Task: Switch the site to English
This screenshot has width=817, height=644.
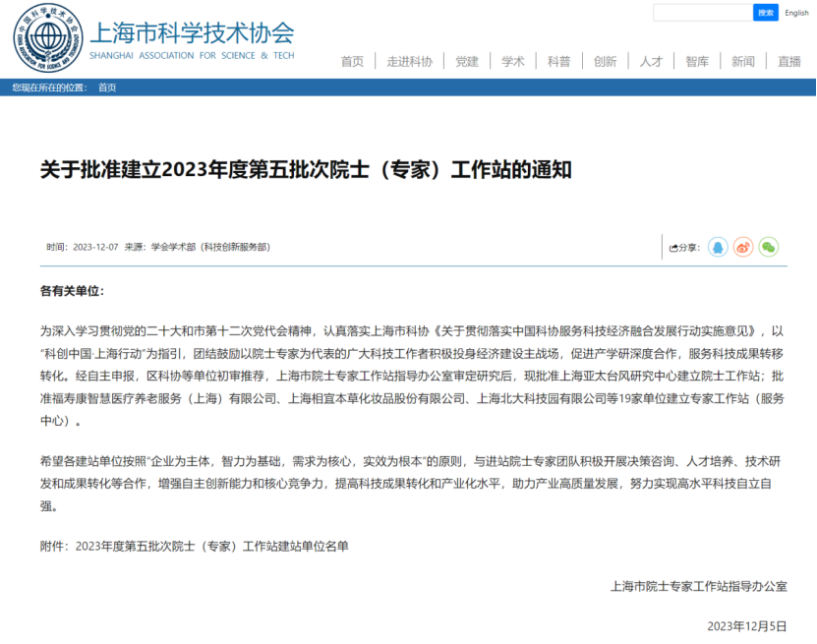Action: [x=796, y=13]
